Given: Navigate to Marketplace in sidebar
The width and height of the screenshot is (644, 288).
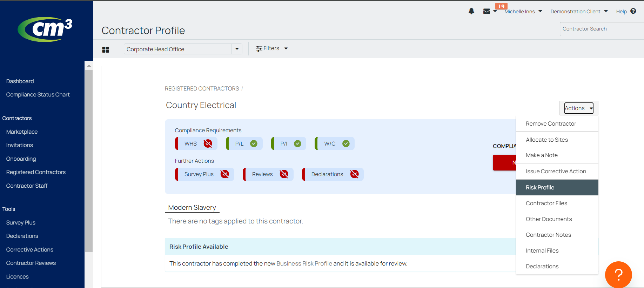Looking at the screenshot, I should 22,132.
